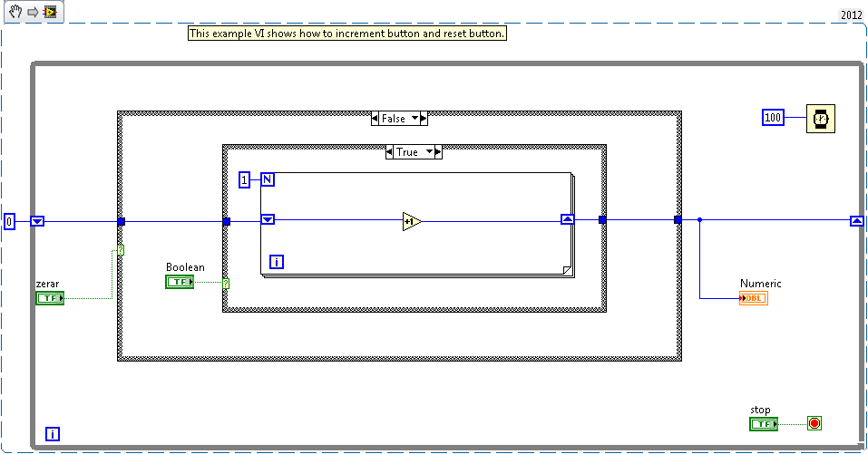Select the stop boolean control terminal
The height and width of the screenshot is (454, 868).
pos(764,424)
